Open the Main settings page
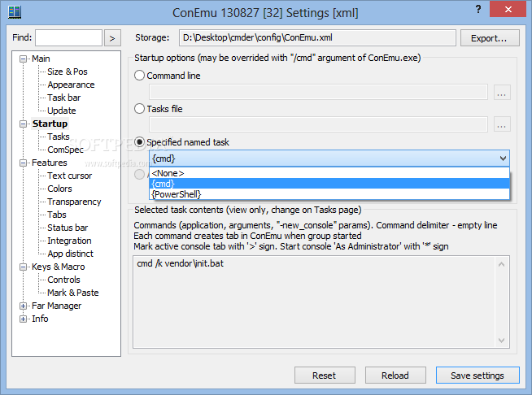The width and height of the screenshot is (532, 395). click(x=41, y=59)
